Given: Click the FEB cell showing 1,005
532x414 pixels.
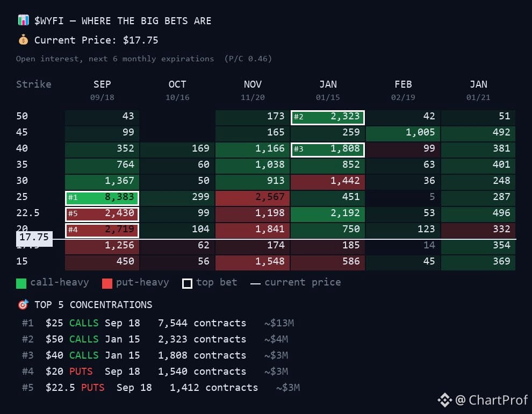Looking at the screenshot, I should point(403,133).
